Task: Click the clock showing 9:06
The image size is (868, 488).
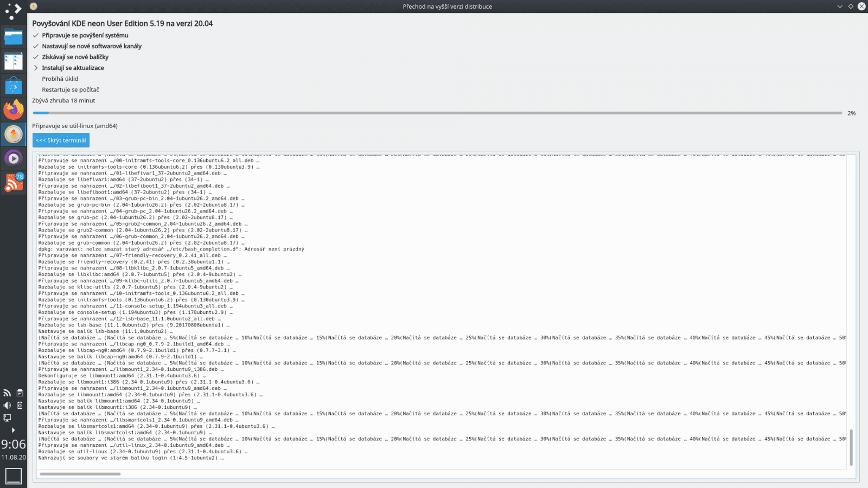Action: tap(13, 444)
